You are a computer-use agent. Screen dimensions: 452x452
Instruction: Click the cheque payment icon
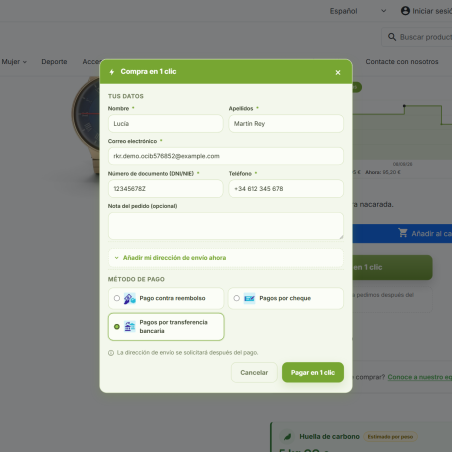(x=249, y=298)
